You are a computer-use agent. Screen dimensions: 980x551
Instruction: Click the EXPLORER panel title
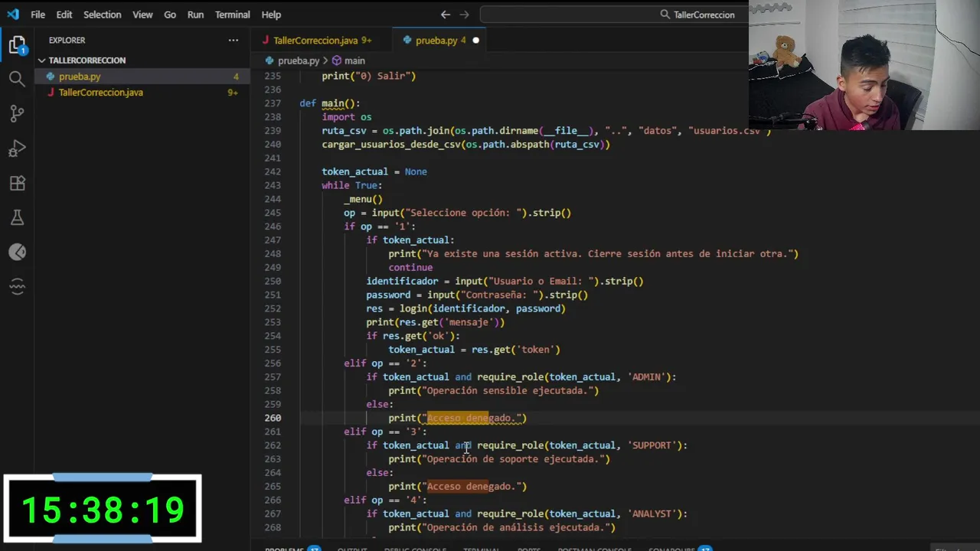tap(67, 40)
